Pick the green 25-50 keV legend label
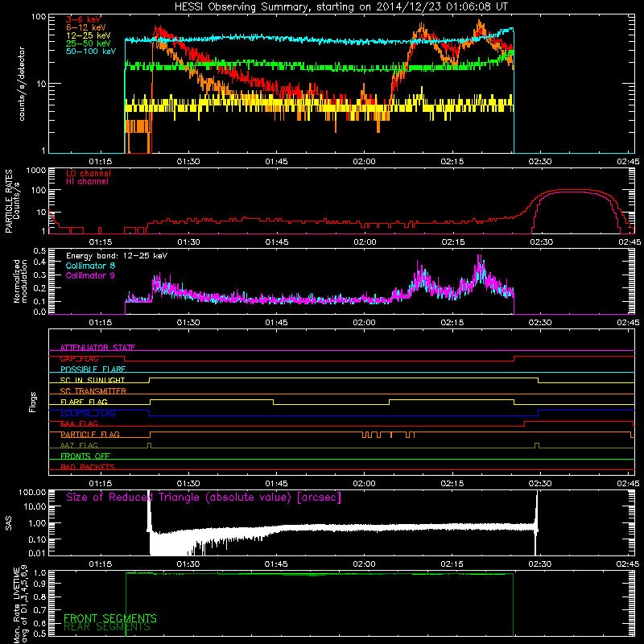Viewport: 644px width, 644px height. (88, 43)
